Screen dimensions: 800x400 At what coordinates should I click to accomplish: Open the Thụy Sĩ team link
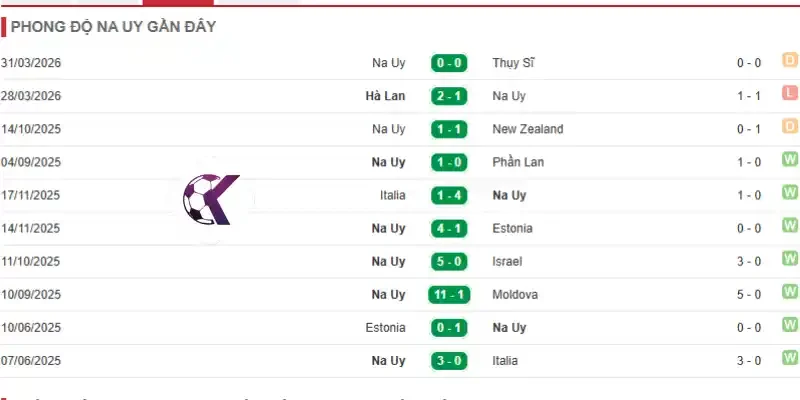click(x=513, y=63)
